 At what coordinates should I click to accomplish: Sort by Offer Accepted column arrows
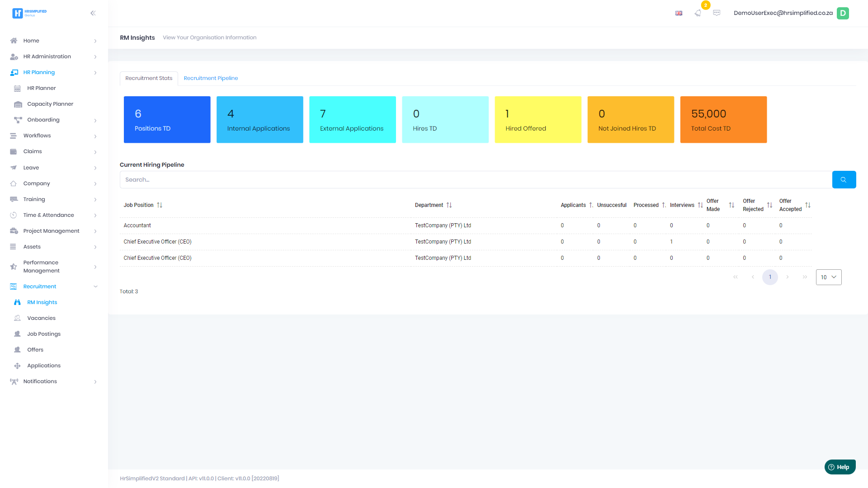click(808, 205)
